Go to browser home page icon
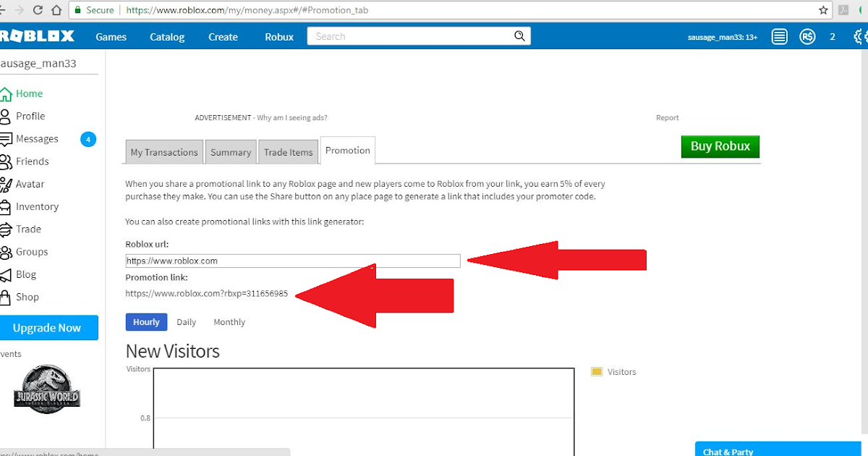Viewport: 868px width, 456px height. tap(56, 10)
